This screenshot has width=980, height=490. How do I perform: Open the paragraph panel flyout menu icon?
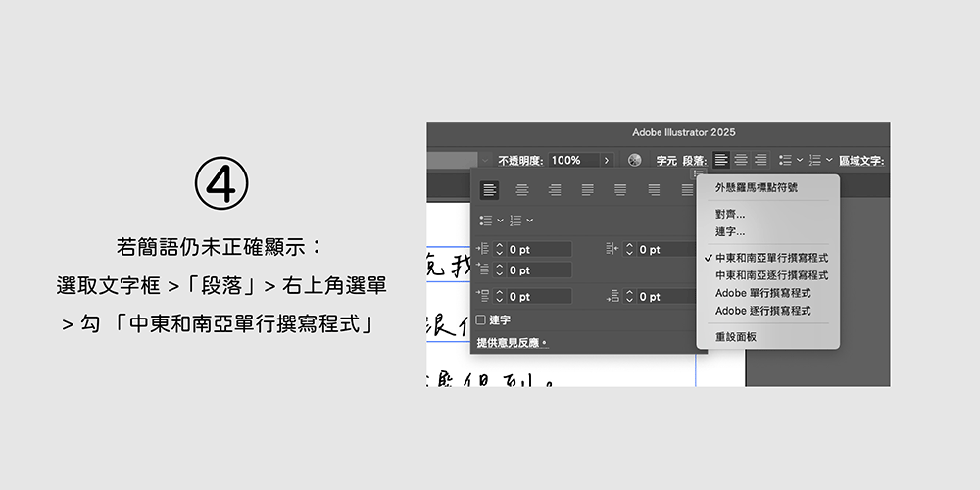(699, 172)
